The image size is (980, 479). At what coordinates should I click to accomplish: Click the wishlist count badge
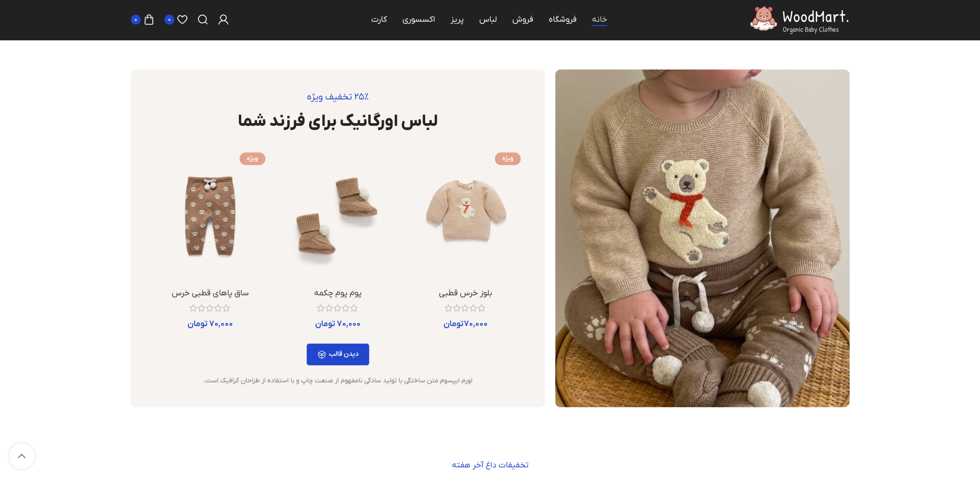tap(169, 20)
